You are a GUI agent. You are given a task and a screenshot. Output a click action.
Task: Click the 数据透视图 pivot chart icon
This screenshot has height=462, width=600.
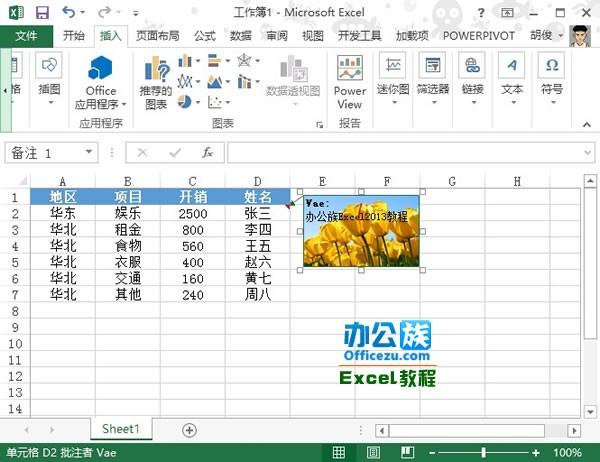tap(293, 80)
